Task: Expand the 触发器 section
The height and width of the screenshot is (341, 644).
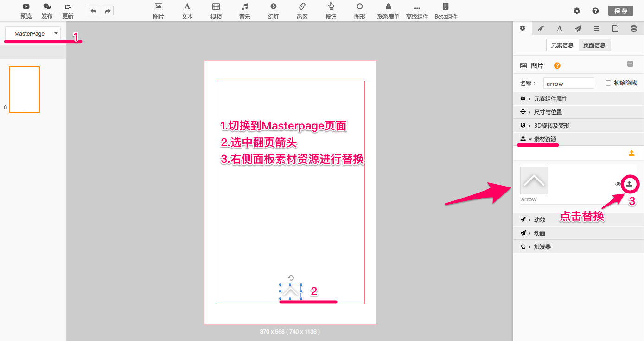Action: click(542, 247)
